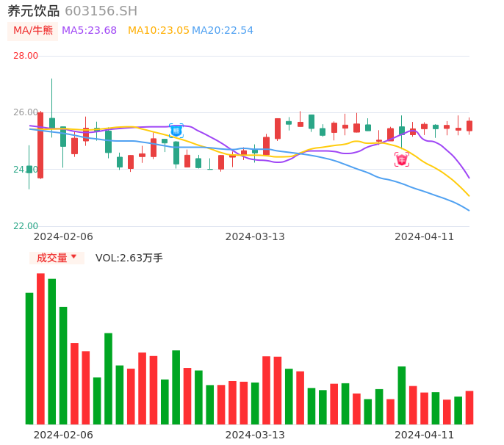The height and width of the screenshot is (445, 504).
Task: Click the tallest red volume bar
Action: point(40,349)
